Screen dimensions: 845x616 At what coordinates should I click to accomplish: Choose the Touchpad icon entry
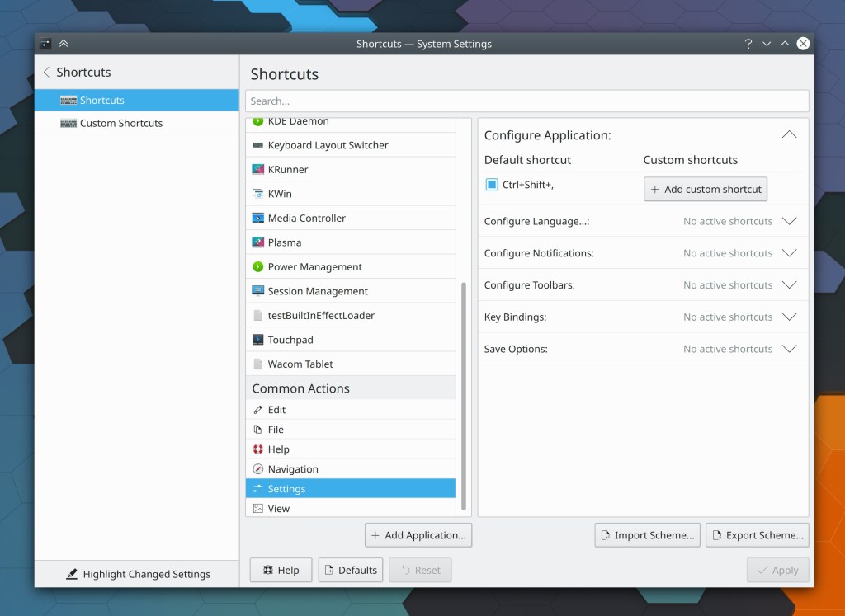click(x=258, y=340)
